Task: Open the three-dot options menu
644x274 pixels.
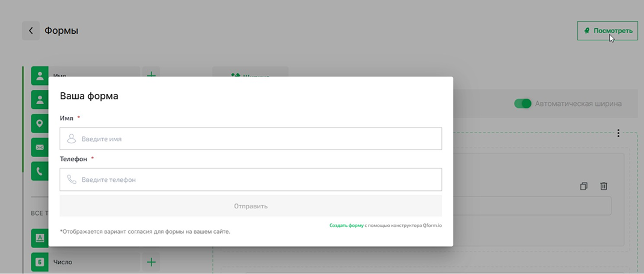Action: (618, 133)
